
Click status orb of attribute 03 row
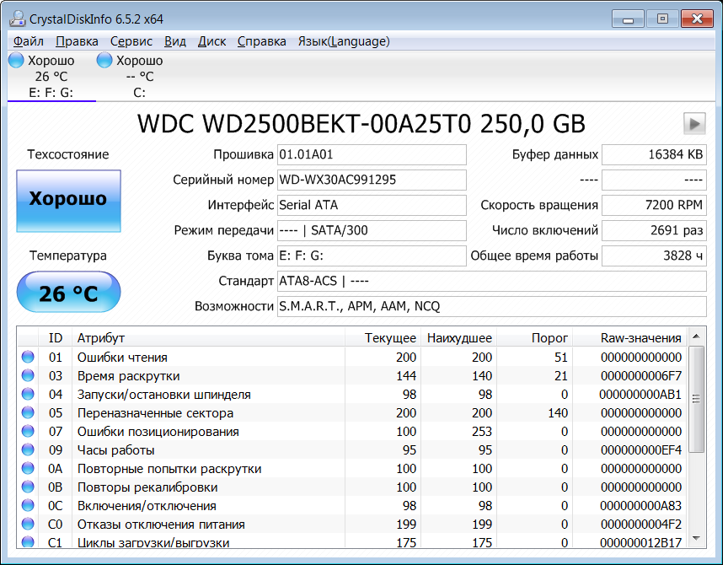click(28, 375)
